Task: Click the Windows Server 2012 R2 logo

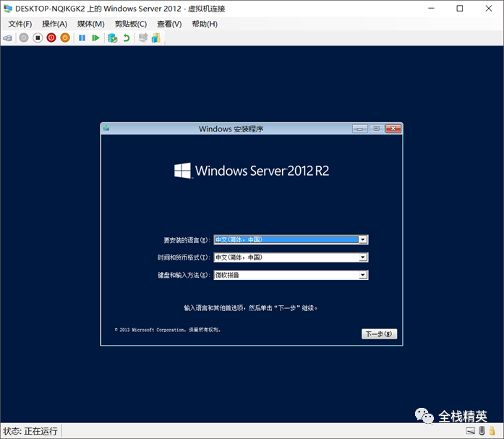Action: [252, 171]
